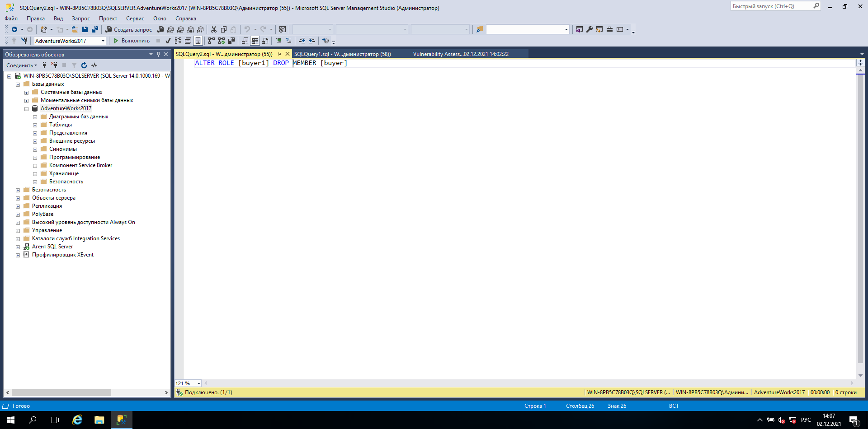Expand Системные базы данных folder

(26, 93)
